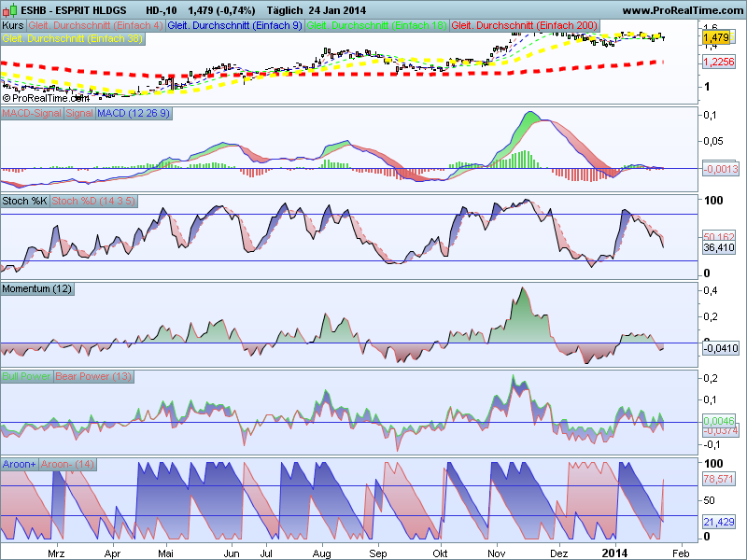Click the -0,0374 Bear Power value tag
This screenshot has width=747, height=560.
(721, 431)
